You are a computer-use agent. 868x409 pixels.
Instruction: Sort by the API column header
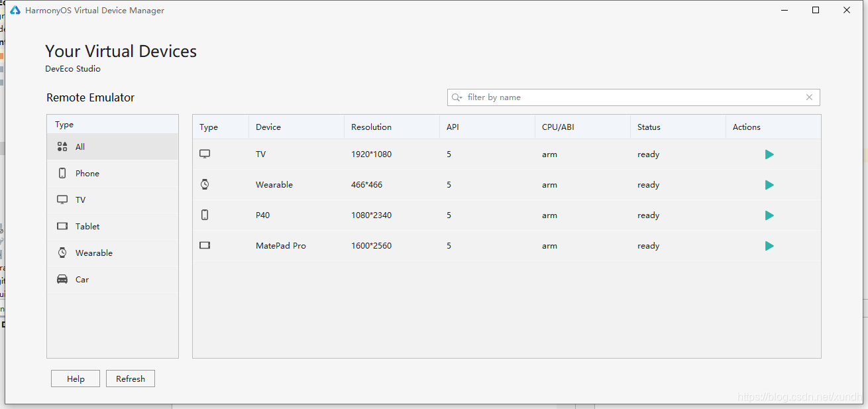pos(487,127)
